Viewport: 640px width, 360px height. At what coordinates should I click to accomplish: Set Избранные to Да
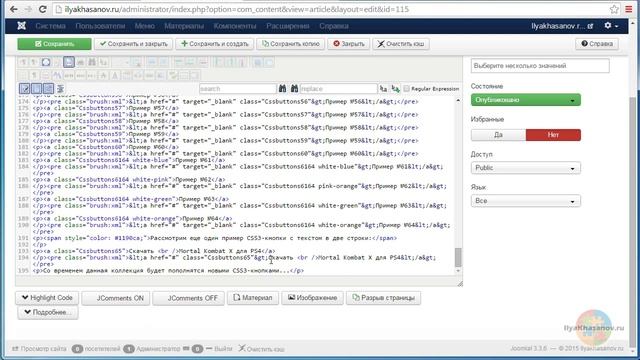[498, 135]
